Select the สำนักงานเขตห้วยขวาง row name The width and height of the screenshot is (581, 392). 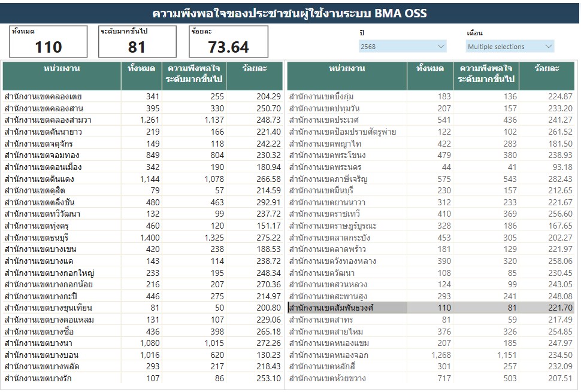point(328,378)
